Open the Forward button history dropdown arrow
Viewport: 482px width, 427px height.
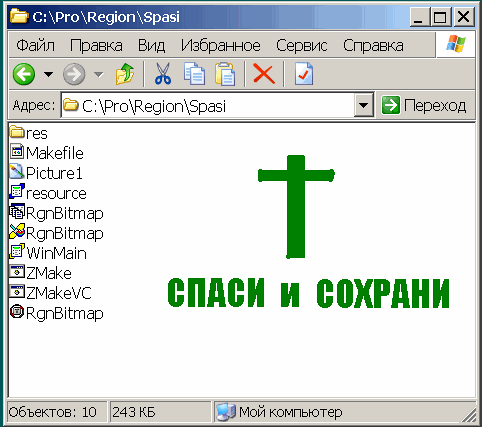click(x=99, y=74)
